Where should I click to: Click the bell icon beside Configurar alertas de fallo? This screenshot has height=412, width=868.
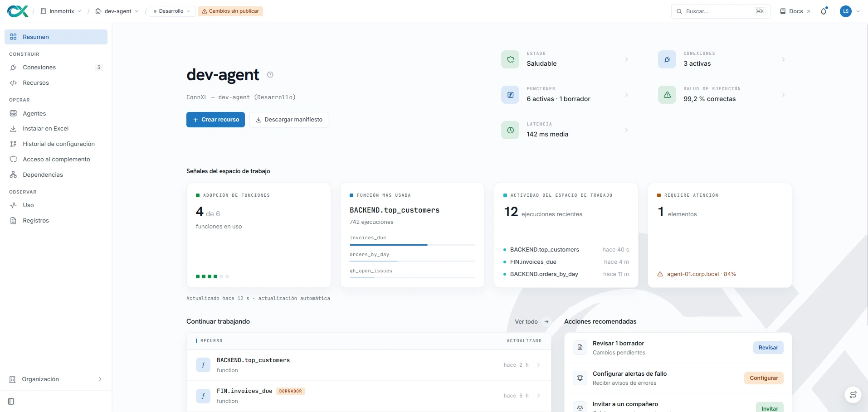pos(580,378)
